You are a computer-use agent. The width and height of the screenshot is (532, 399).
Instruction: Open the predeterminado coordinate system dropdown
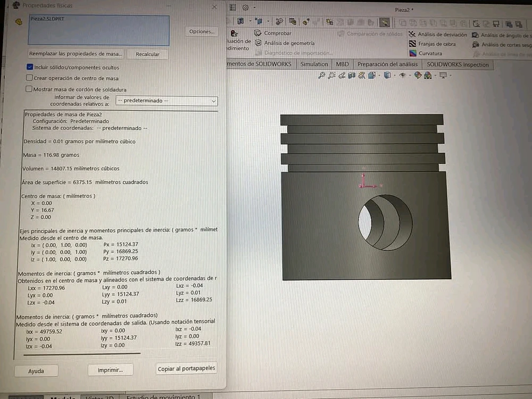click(167, 101)
